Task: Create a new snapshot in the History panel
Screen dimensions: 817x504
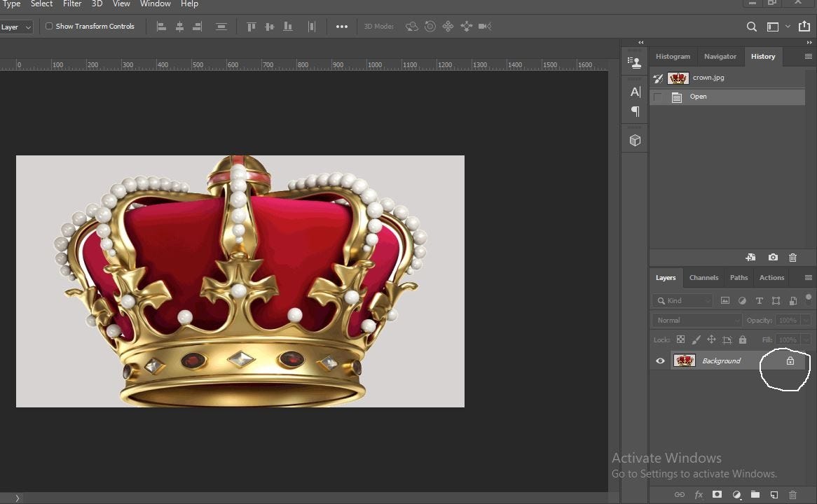Action: click(773, 258)
